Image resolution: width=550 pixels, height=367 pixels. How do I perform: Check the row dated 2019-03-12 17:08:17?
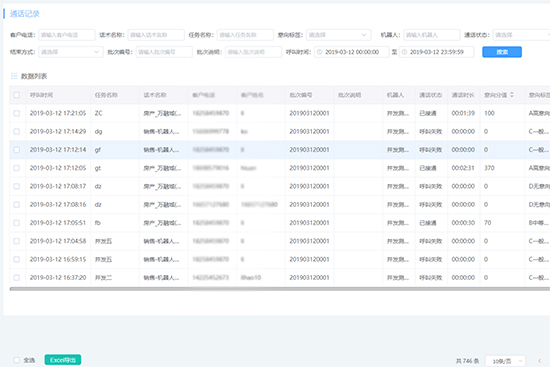[16, 186]
